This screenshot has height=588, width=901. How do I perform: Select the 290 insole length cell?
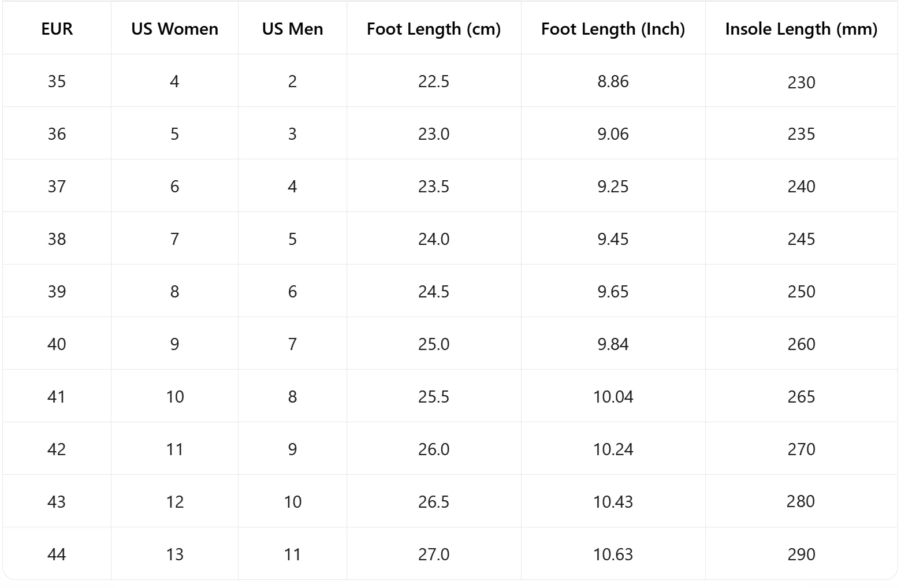click(x=802, y=554)
